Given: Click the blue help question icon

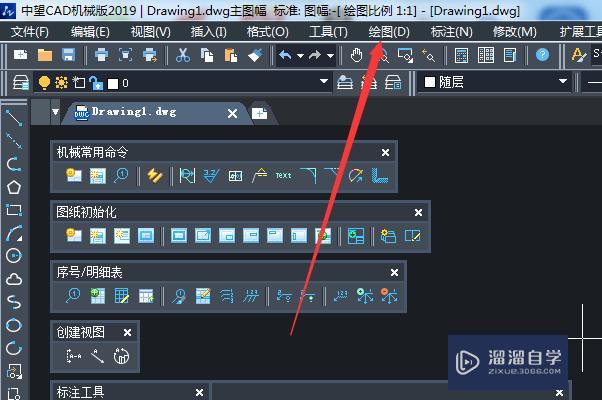Looking at the screenshot, I should [542, 55].
